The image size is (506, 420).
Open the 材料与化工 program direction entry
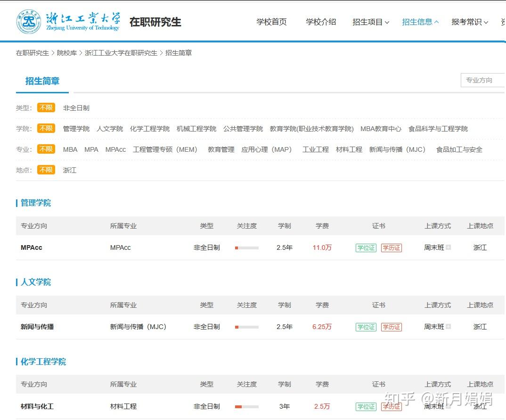tap(37, 406)
